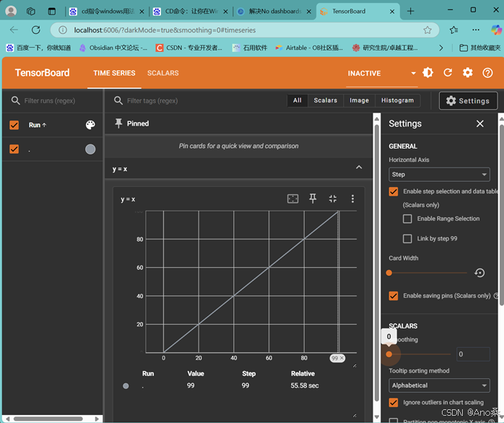Sort runs by Run column
The height and width of the screenshot is (423, 504).
(x=38, y=125)
